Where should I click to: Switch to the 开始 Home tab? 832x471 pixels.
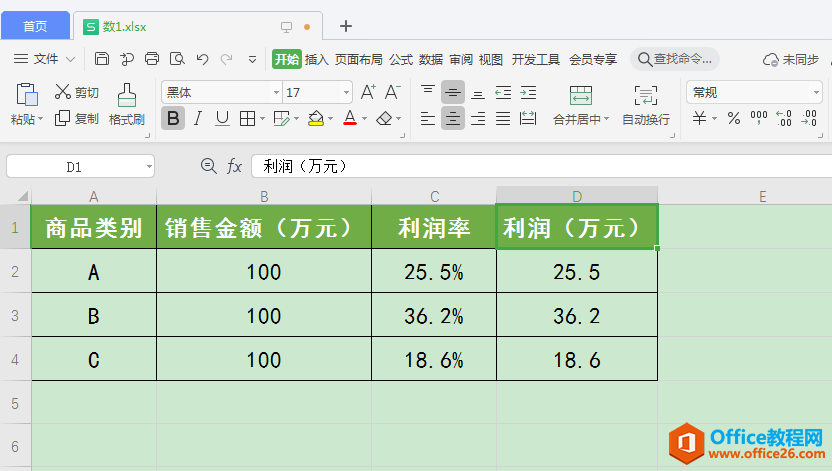[287, 59]
